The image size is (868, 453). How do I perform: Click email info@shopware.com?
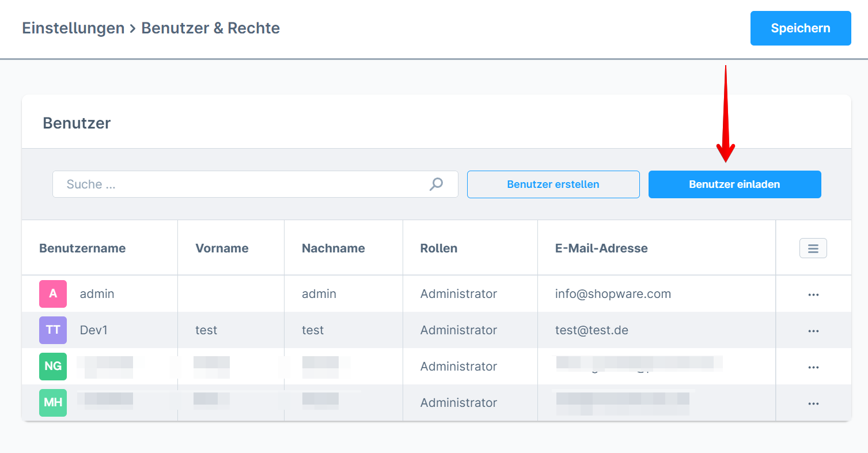(613, 294)
